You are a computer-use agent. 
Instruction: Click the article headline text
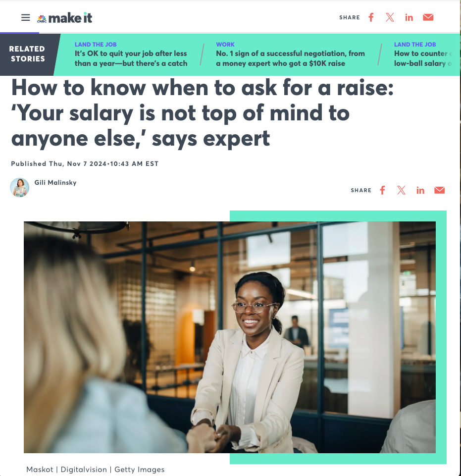pos(202,113)
